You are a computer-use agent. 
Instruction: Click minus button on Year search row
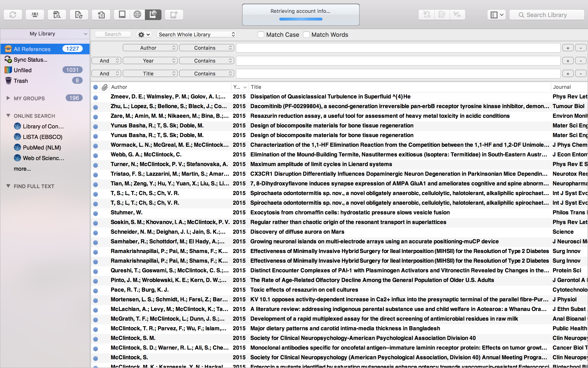pos(581,61)
